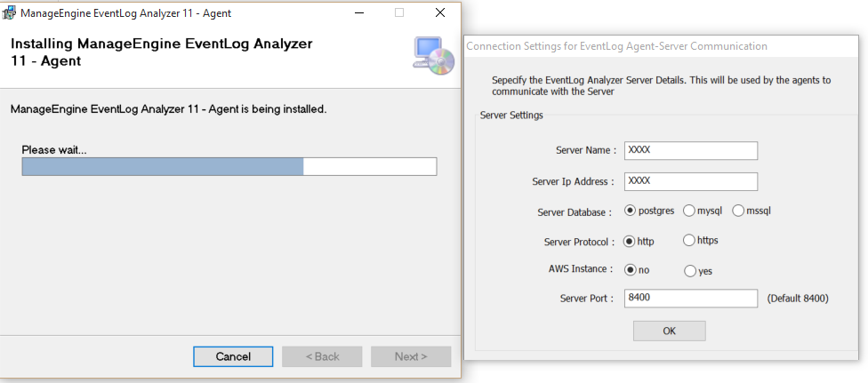Click the disabled Next button
This screenshot has width=868, height=383.
pyautogui.click(x=411, y=356)
